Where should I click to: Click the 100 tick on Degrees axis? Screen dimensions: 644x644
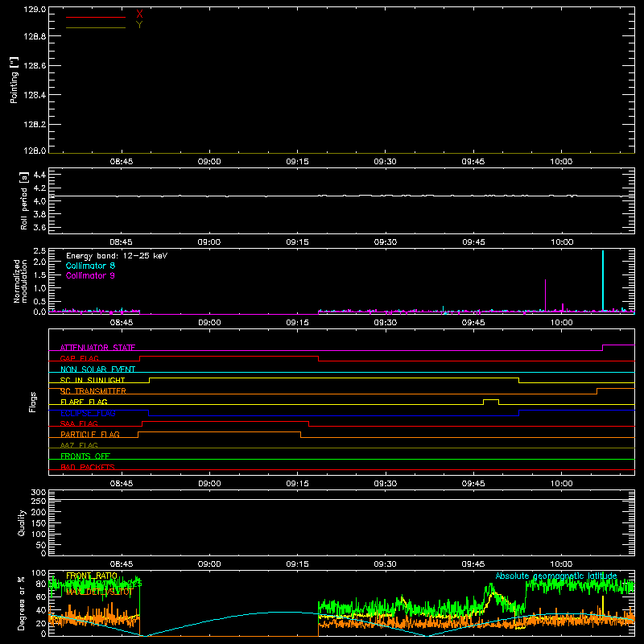coord(38,573)
